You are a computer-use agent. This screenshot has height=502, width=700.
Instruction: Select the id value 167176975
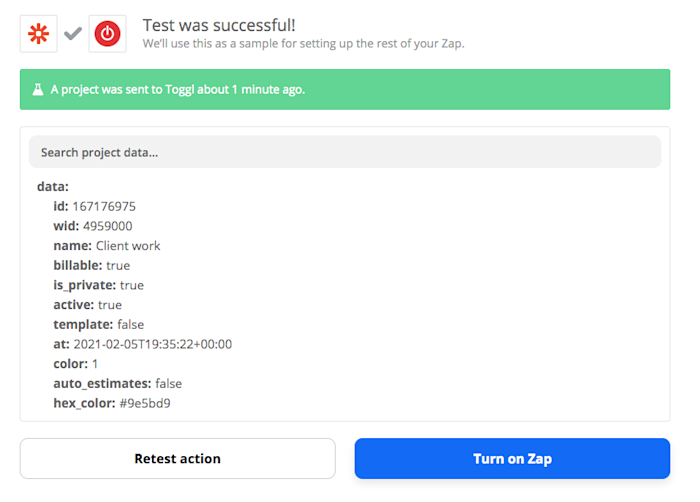104,206
